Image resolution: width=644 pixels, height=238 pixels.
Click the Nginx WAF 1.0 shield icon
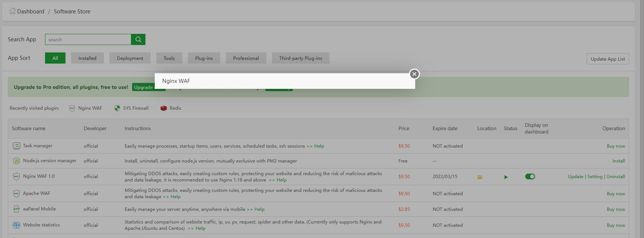click(16, 176)
